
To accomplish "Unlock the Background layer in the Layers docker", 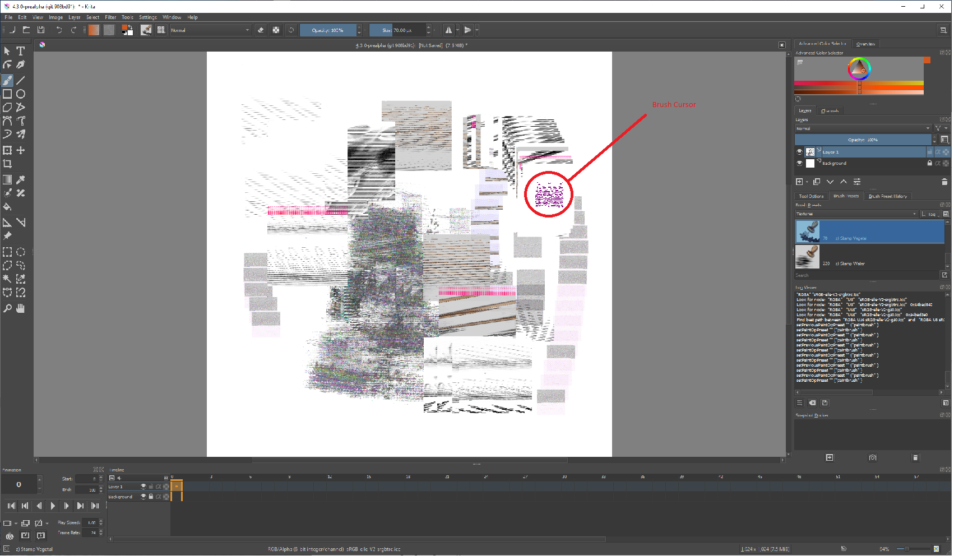I will click(929, 163).
